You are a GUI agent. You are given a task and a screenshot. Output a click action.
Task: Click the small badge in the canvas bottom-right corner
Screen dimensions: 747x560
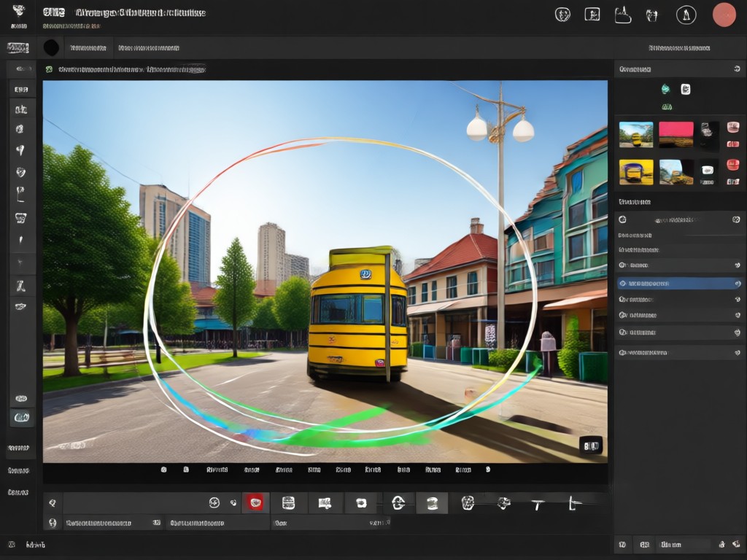591,446
